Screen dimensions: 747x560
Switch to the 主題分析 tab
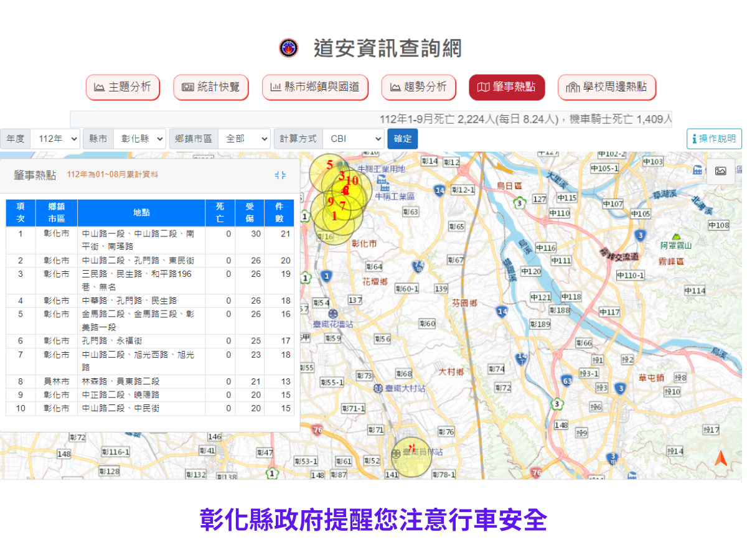click(x=123, y=88)
